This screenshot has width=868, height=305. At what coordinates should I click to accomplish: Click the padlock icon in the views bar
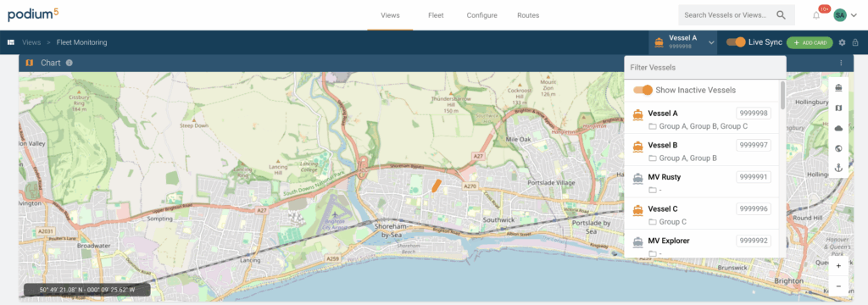[855, 42]
